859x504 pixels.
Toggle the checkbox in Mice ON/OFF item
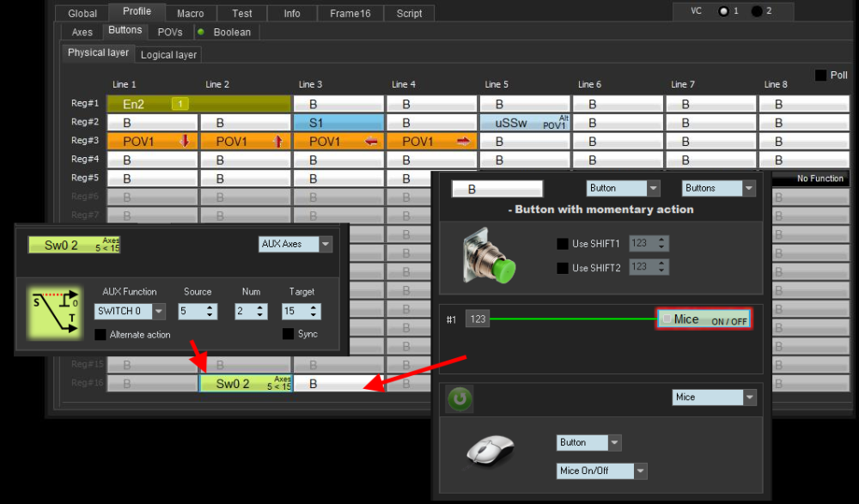667,319
